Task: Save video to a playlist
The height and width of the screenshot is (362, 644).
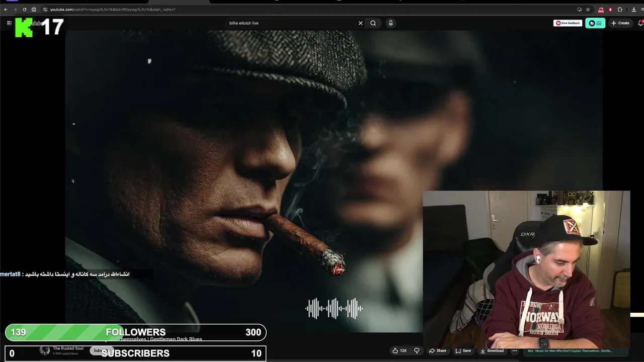Action: pos(463,350)
